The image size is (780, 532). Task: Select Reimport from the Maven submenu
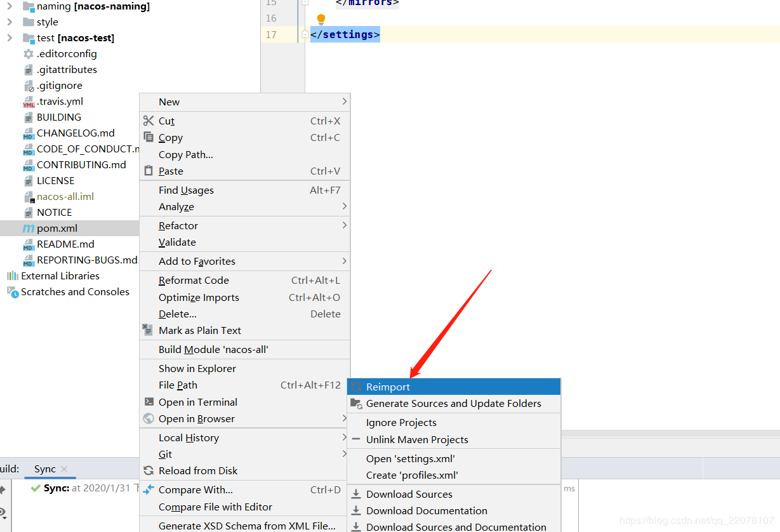tap(454, 387)
